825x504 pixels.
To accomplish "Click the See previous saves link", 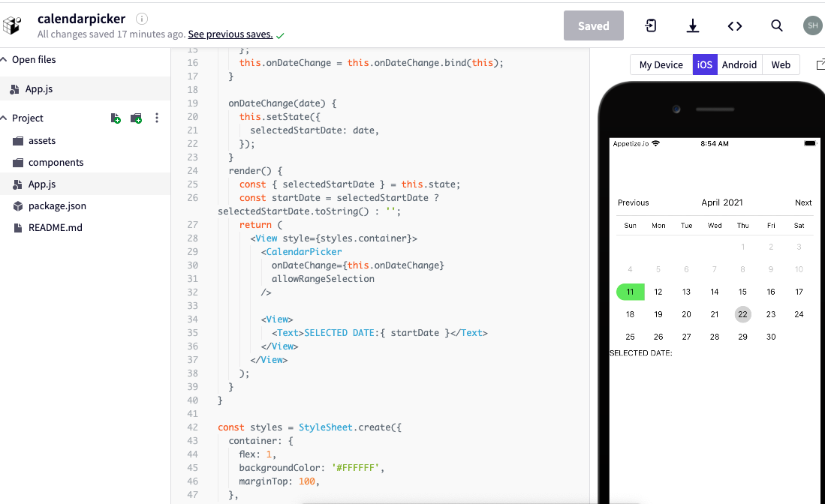I will [230, 34].
